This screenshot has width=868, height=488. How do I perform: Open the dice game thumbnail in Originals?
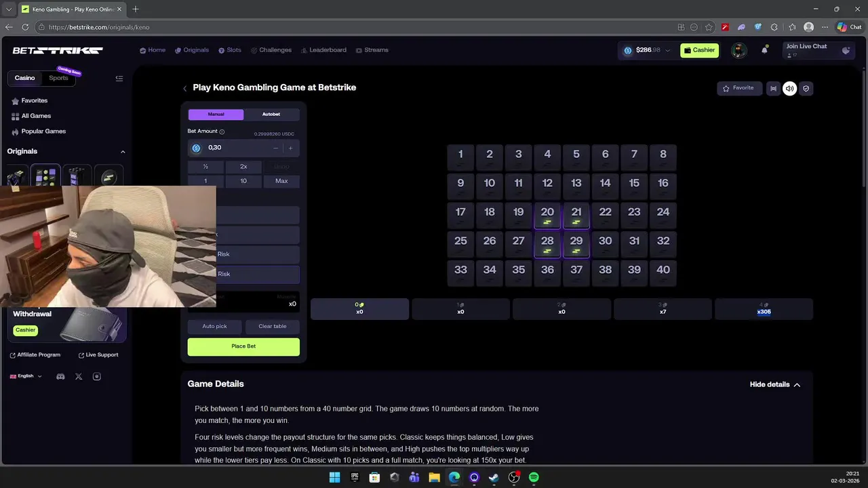[x=16, y=176]
